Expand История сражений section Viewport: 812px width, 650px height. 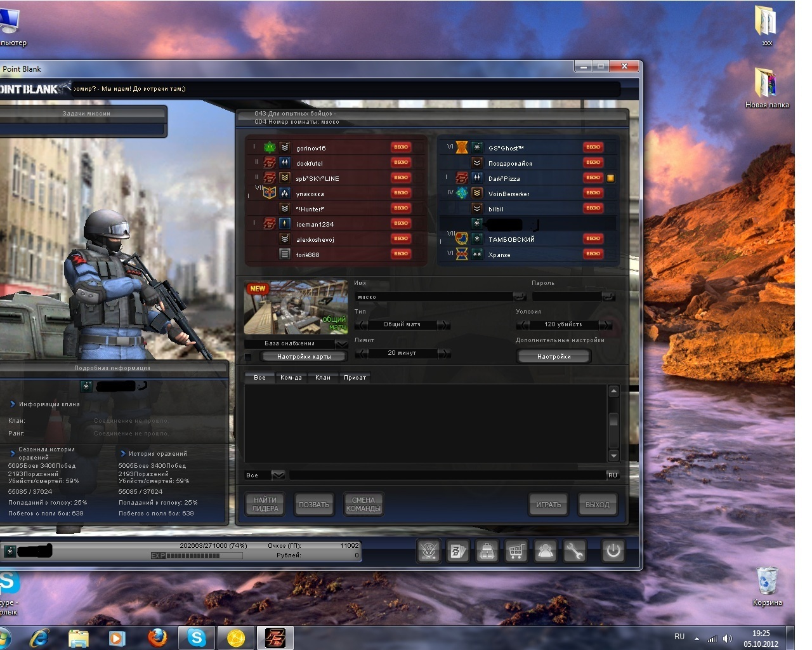tap(123, 453)
